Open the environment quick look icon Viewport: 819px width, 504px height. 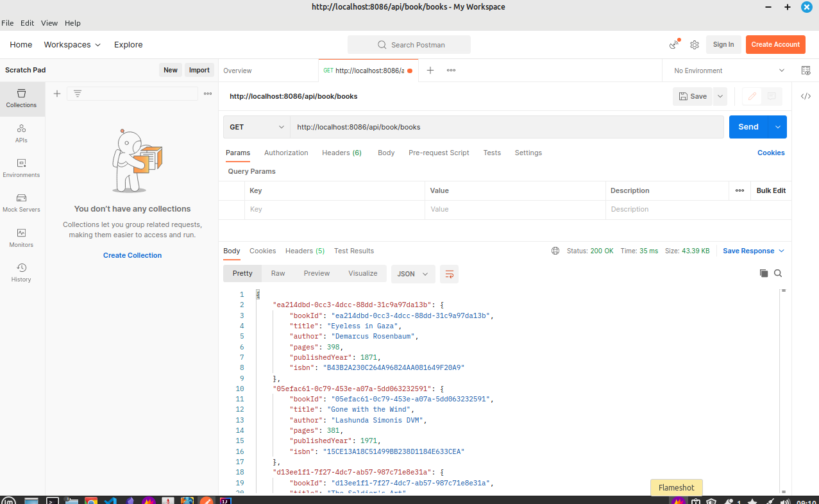click(806, 71)
